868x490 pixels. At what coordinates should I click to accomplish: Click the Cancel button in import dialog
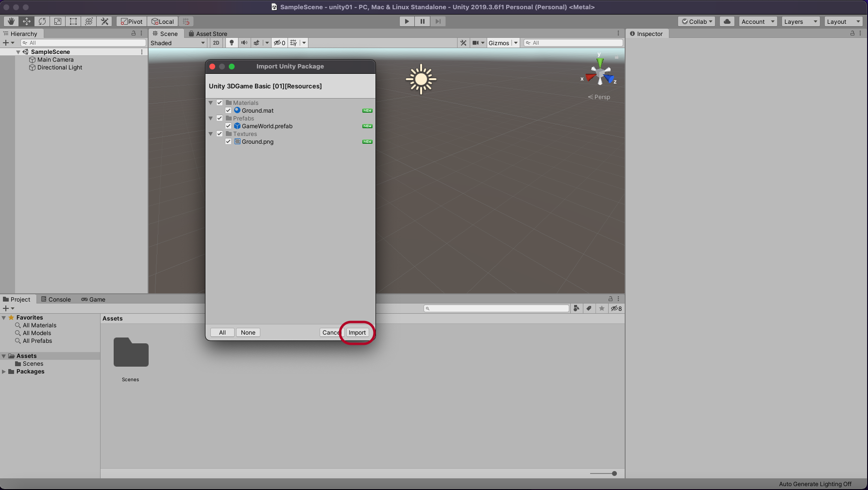click(331, 333)
